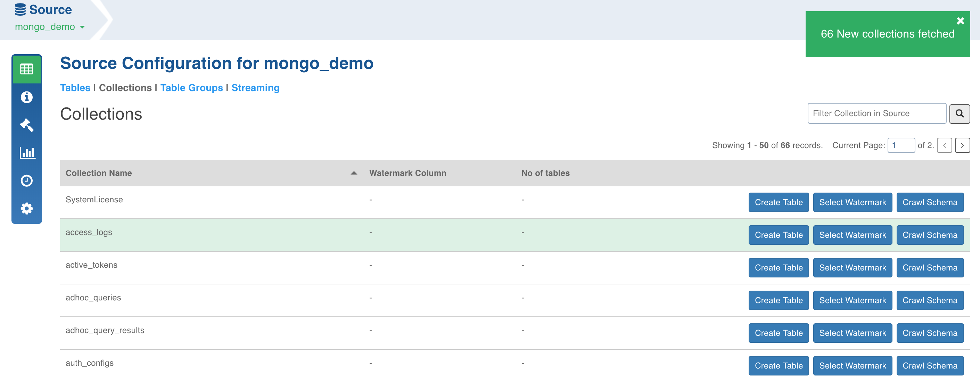The width and height of the screenshot is (980, 380).
Task: Expand the mongo_demo source dropdown
Action: [x=50, y=27]
